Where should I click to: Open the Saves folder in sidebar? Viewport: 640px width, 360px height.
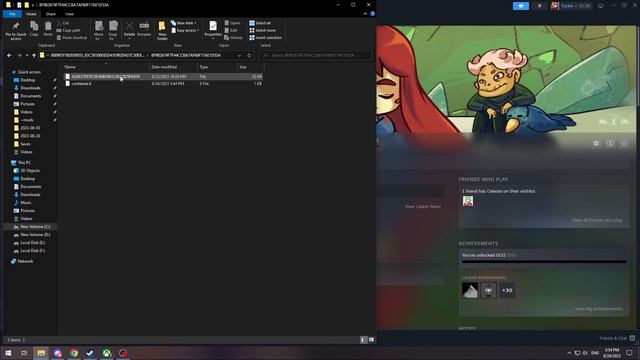(x=25, y=144)
